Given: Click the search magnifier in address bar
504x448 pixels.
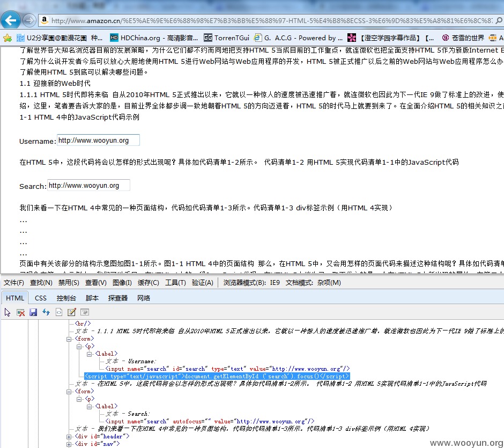Looking at the screenshot, I should pos(499,20).
